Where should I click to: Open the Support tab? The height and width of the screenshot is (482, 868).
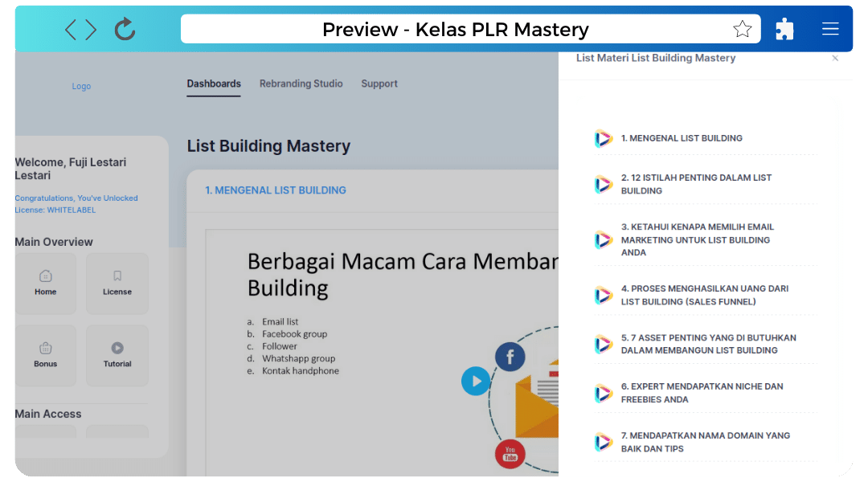point(379,84)
